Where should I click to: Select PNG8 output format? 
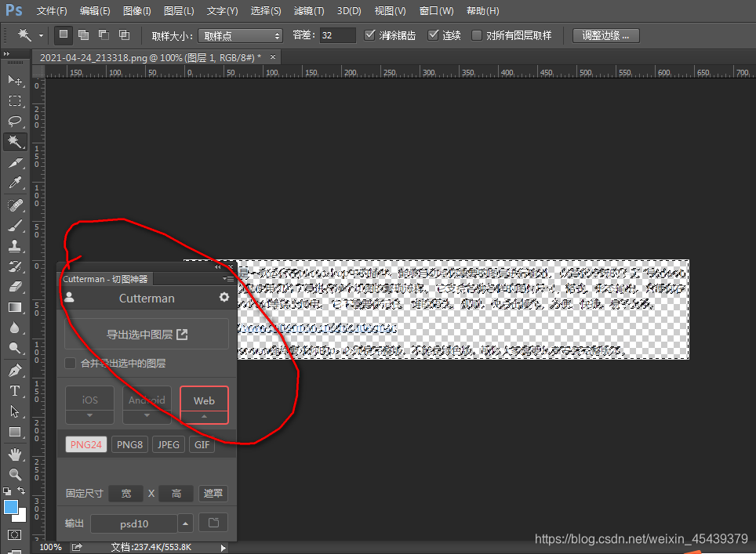[x=129, y=444]
